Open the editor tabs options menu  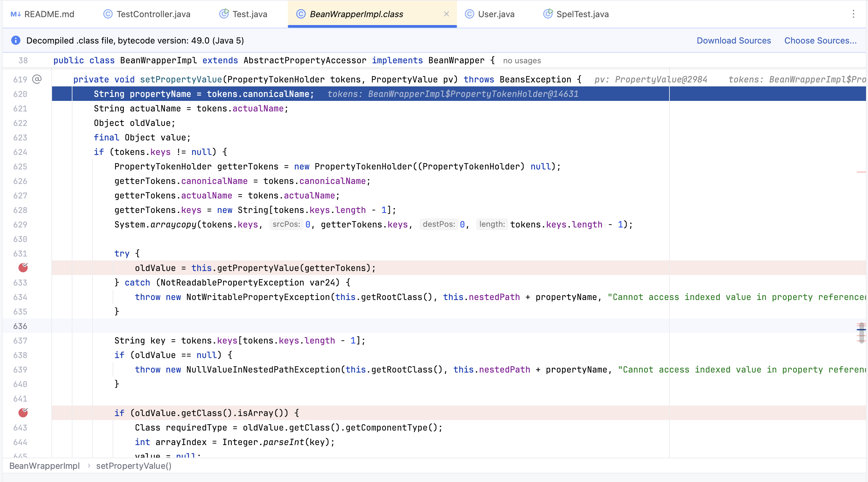(x=853, y=14)
